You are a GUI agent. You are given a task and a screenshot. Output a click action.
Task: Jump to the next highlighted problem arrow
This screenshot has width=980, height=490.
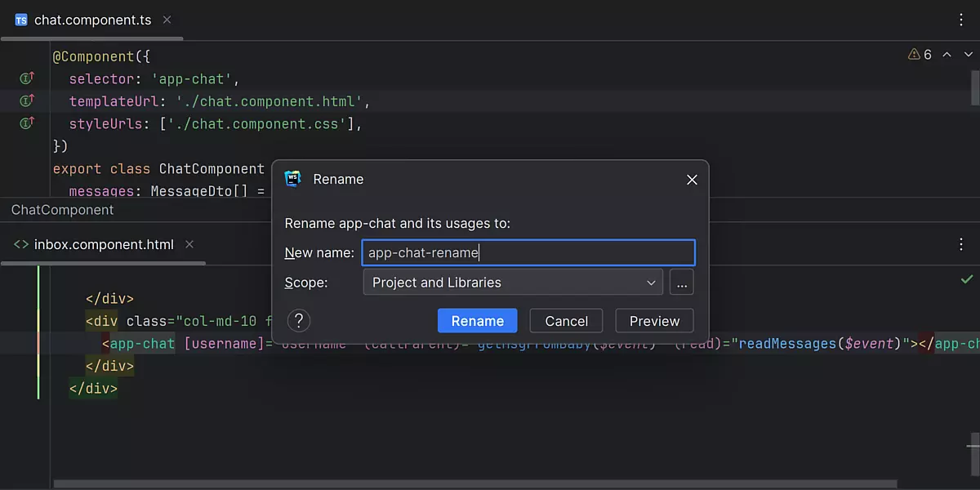(x=969, y=55)
